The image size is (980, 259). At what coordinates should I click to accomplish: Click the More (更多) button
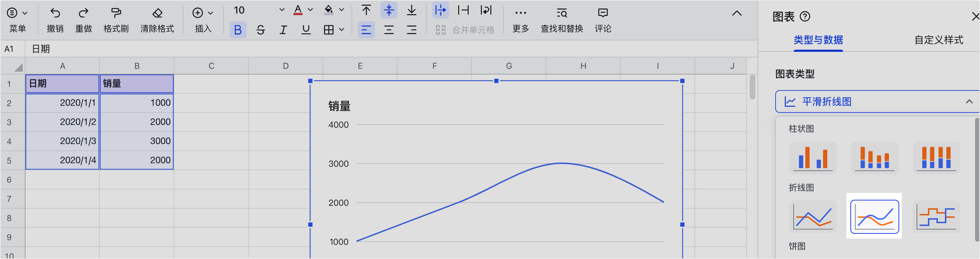click(520, 14)
